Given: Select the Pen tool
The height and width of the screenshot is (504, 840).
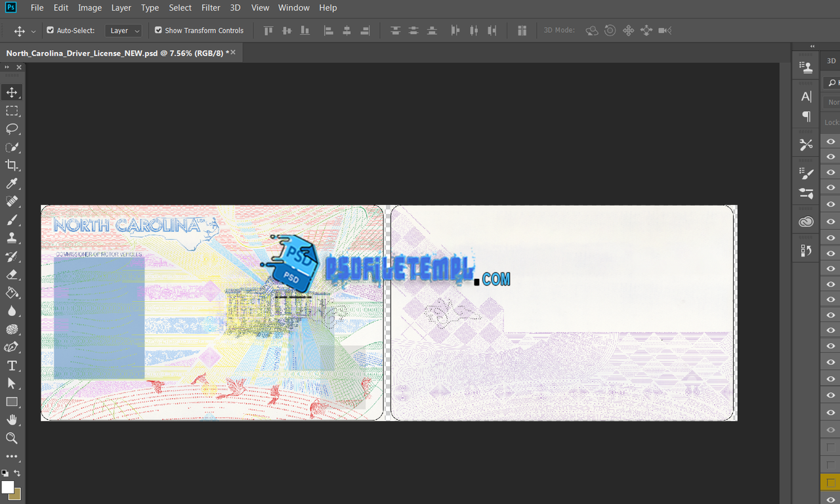Looking at the screenshot, I should (12, 347).
